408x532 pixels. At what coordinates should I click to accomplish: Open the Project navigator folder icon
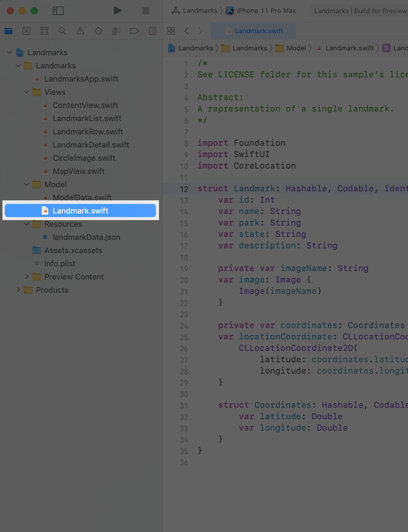pyautogui.click(x=8, y=31)
